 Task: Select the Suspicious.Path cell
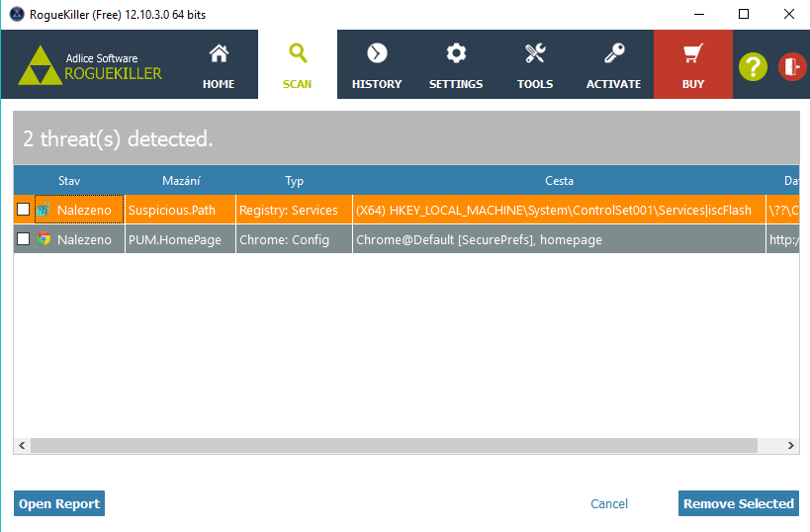180,210
